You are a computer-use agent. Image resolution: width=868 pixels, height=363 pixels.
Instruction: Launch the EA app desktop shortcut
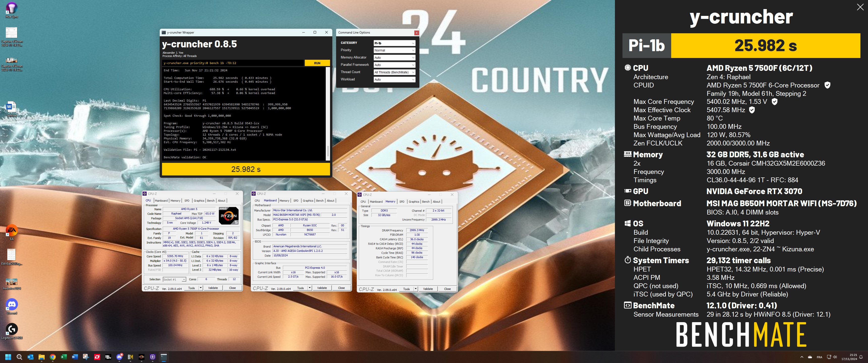(11, 232)
